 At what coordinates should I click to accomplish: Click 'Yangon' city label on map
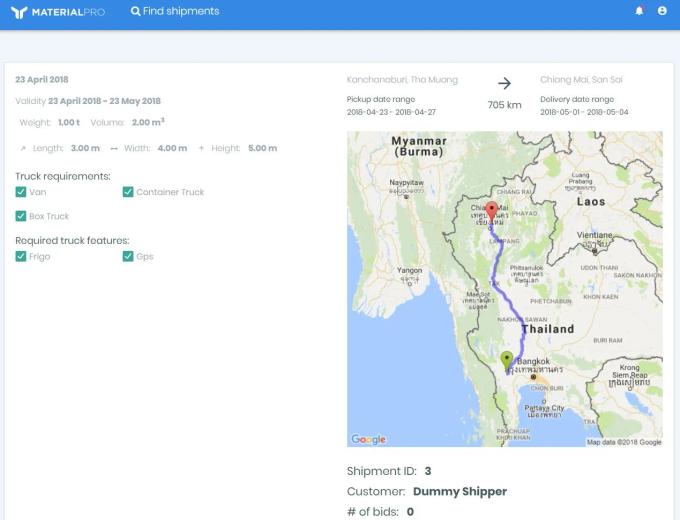(x=409, y=270)
